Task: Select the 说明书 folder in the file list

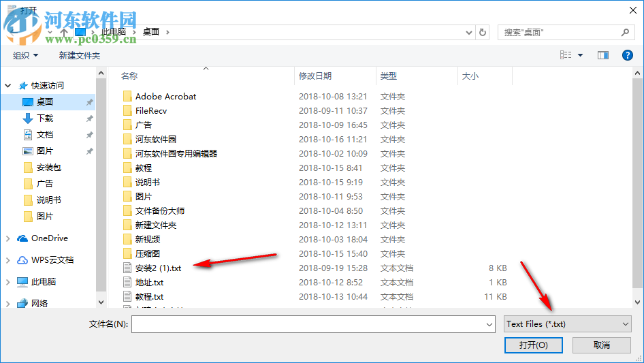Action: 148,182
